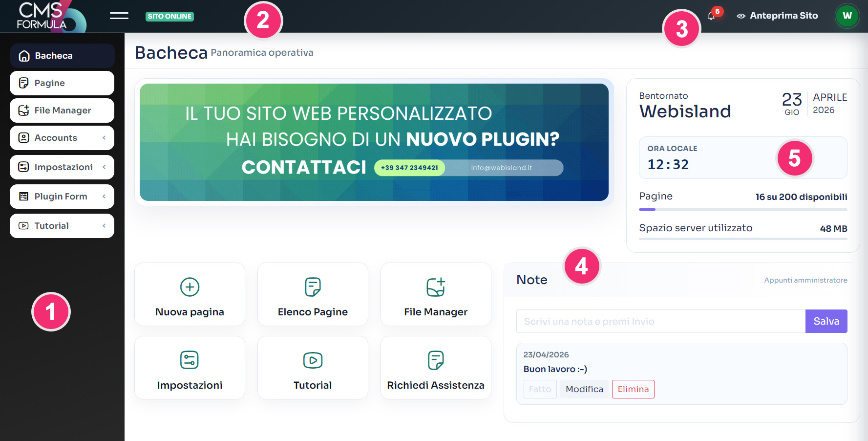The width and height of the screenshot is (868, 441).
Task: Delete the note with Elimina
Action: click(x=633, y=389)
